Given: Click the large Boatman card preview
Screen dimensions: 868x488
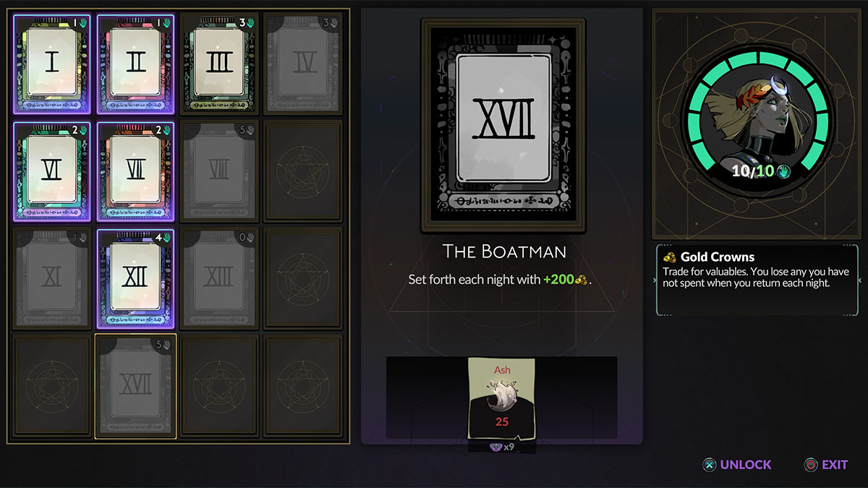Looking at the screenshot, I should point(503,125).
